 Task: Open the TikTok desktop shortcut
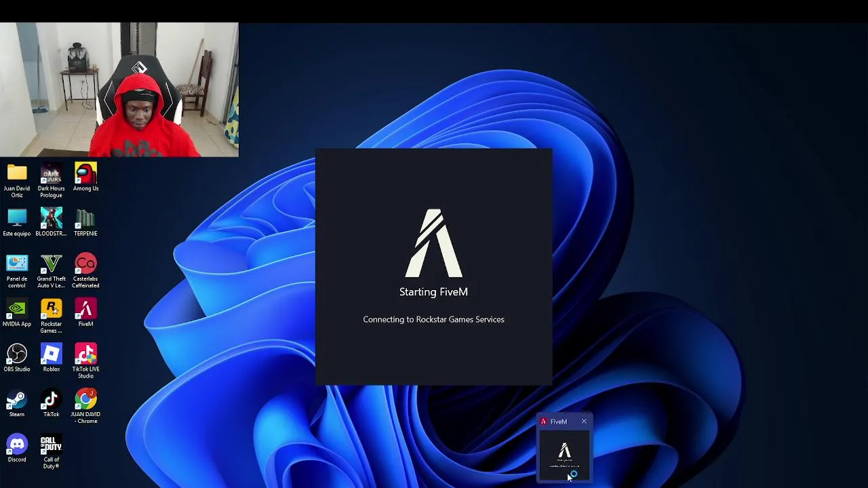point(51,403)
